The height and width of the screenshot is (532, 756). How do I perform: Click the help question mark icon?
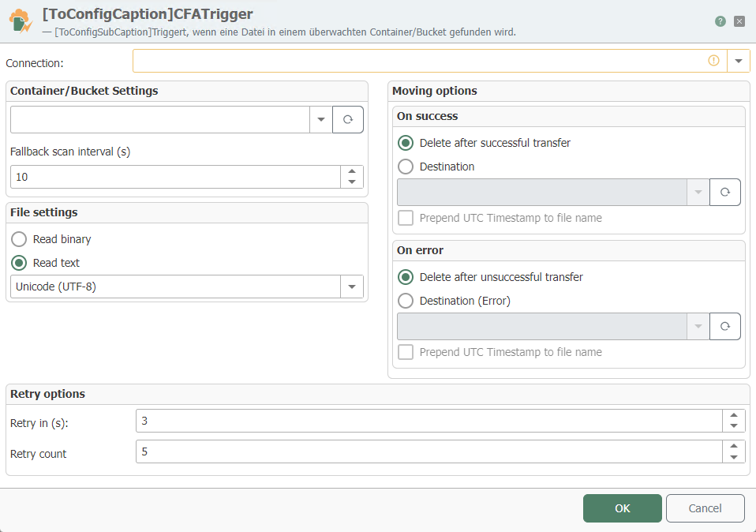(720, 21)
